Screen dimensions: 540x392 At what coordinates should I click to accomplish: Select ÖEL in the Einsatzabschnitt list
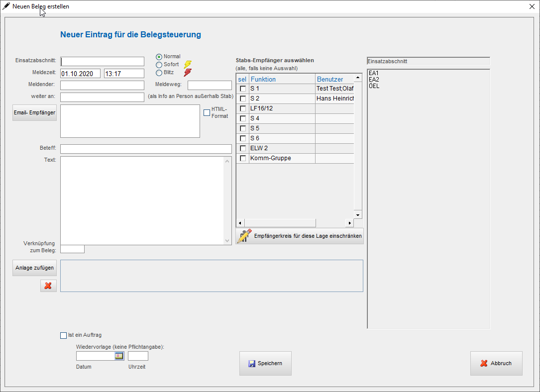coord(374,86)
